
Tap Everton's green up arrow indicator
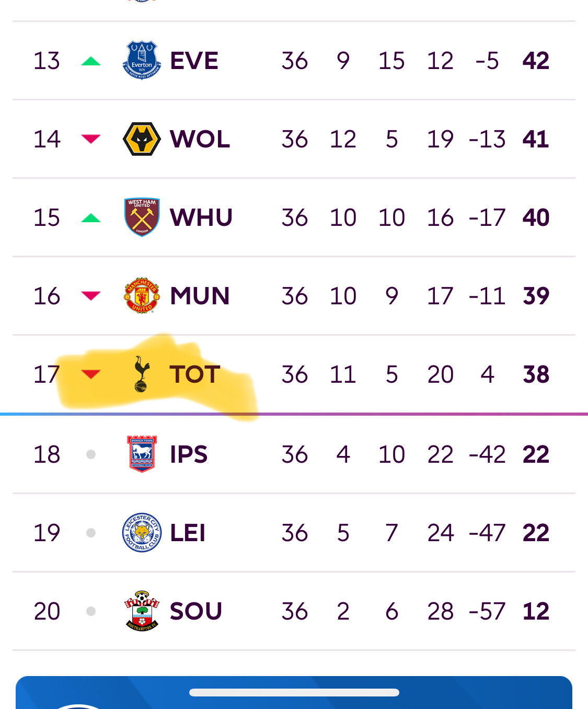pos(91,61)
